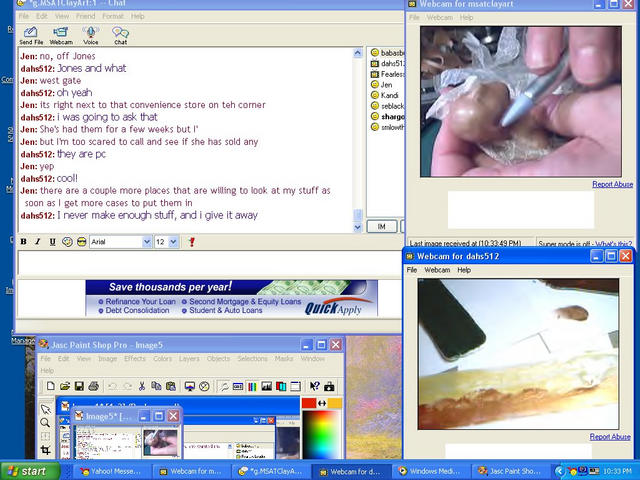Toggle bold text formatting in chat
This screenshot has width=640, height=480.
pos(24,242)
